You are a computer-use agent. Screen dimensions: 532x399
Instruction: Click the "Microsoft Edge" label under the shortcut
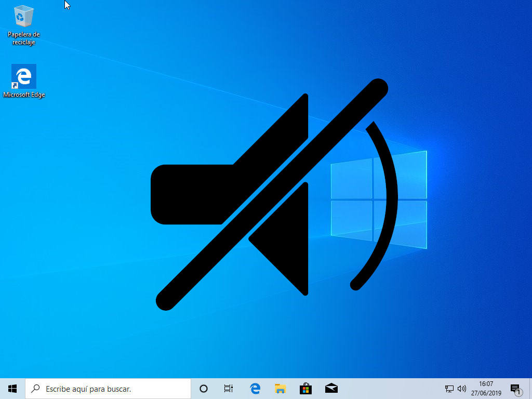[24, 95]
